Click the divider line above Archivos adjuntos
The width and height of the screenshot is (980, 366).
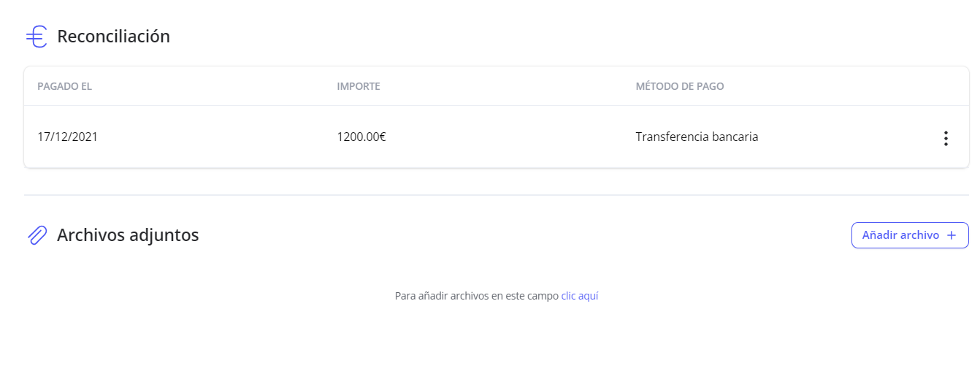coord(497,195)
